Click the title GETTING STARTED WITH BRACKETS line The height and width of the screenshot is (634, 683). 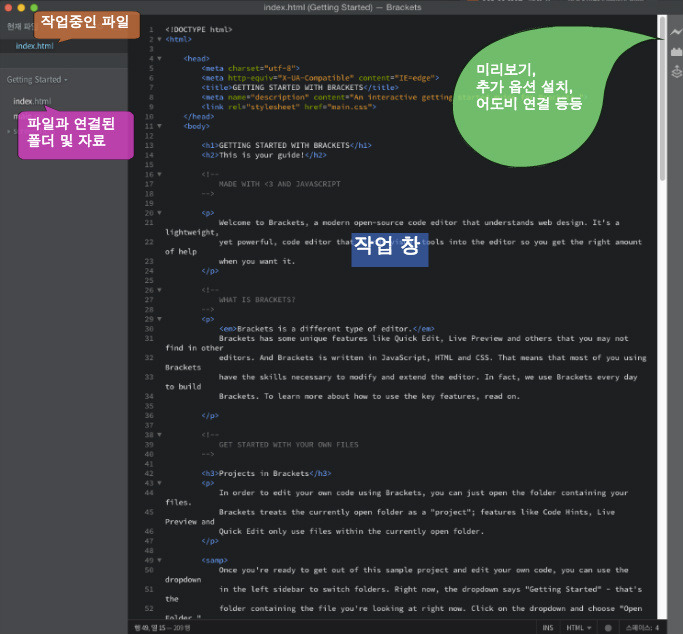pyautogui.click(x=300, y=88)
